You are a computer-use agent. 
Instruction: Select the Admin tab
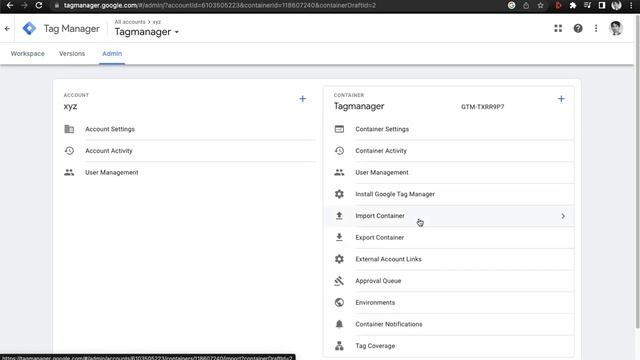coord(112,53)
